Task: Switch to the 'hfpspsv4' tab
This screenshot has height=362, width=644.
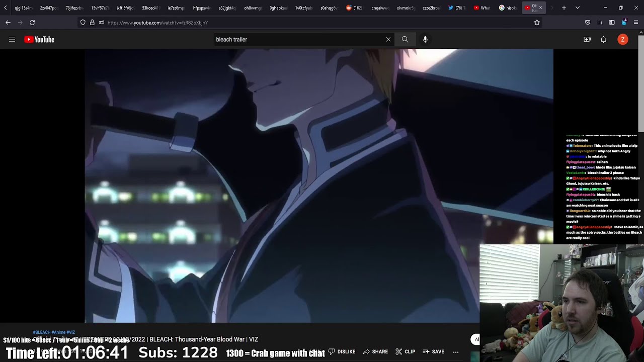Action: pos(201,8)
